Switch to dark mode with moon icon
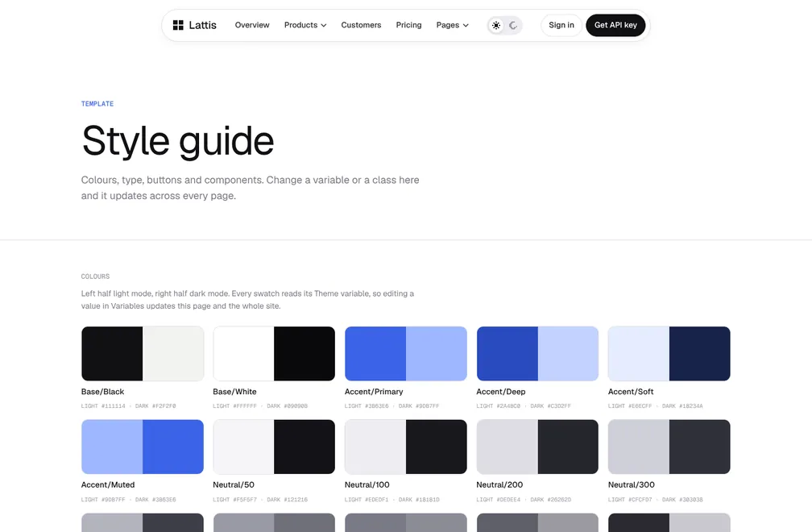The image size is (812, 532). coord(513,25)
